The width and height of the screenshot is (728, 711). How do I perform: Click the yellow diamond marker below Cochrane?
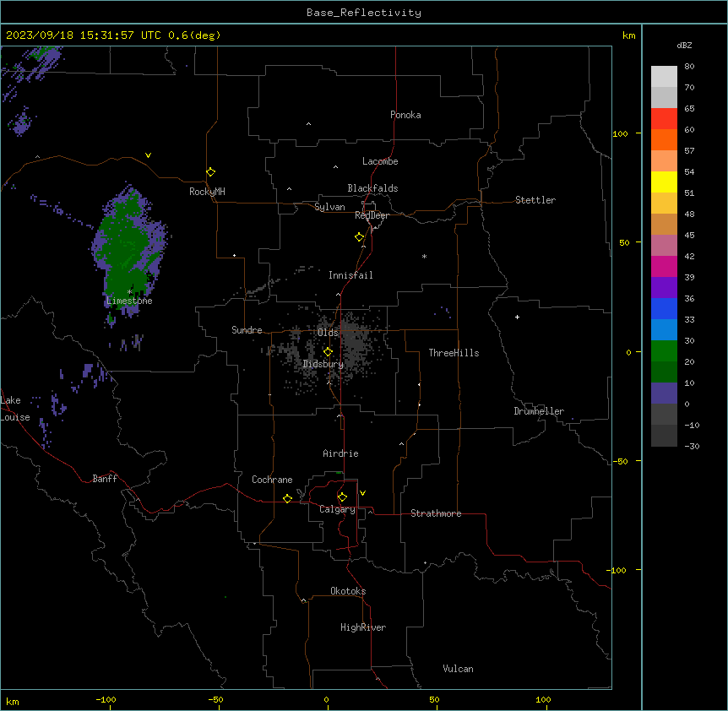[287, 498]
